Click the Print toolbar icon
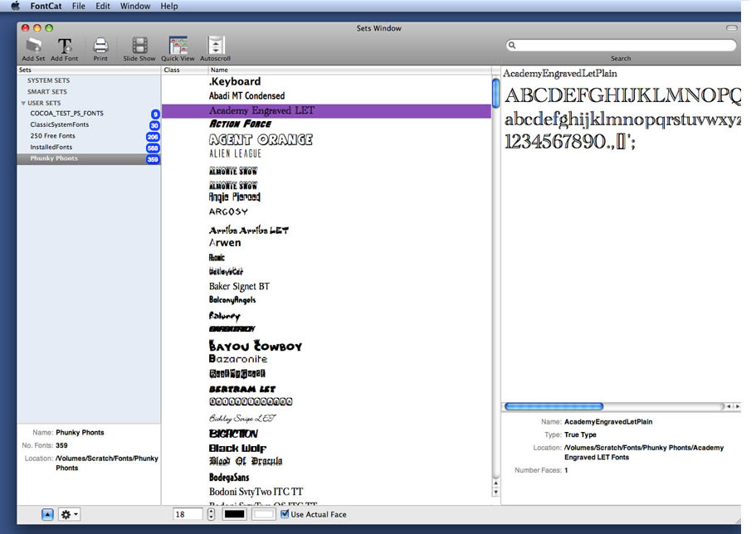 [x=100, y=46]
